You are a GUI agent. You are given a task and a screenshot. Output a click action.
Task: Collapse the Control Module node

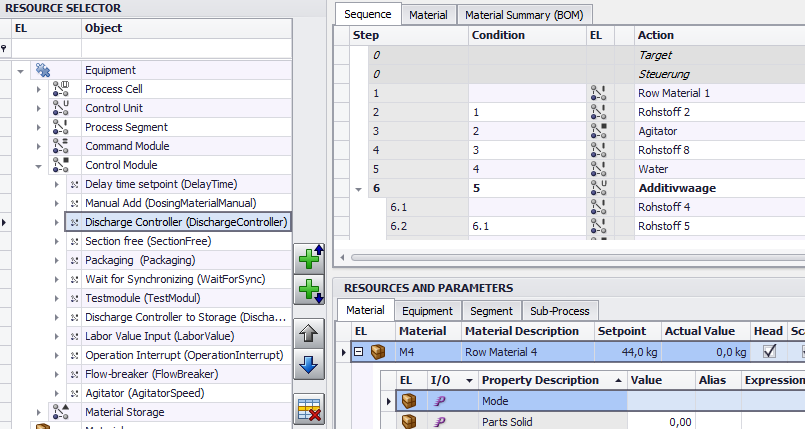pyautogui.click(x=39, y=166)
